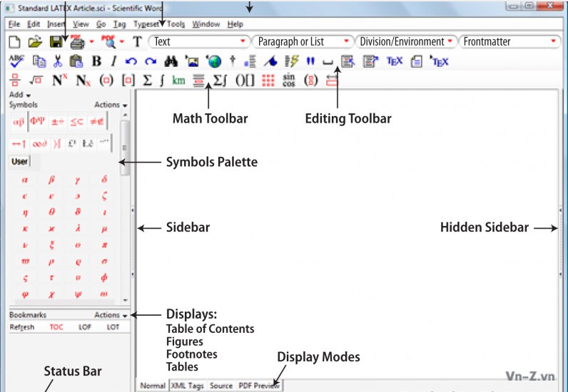Show the LOT list
This screenshot has width=568, height=392.
(113, 327)
